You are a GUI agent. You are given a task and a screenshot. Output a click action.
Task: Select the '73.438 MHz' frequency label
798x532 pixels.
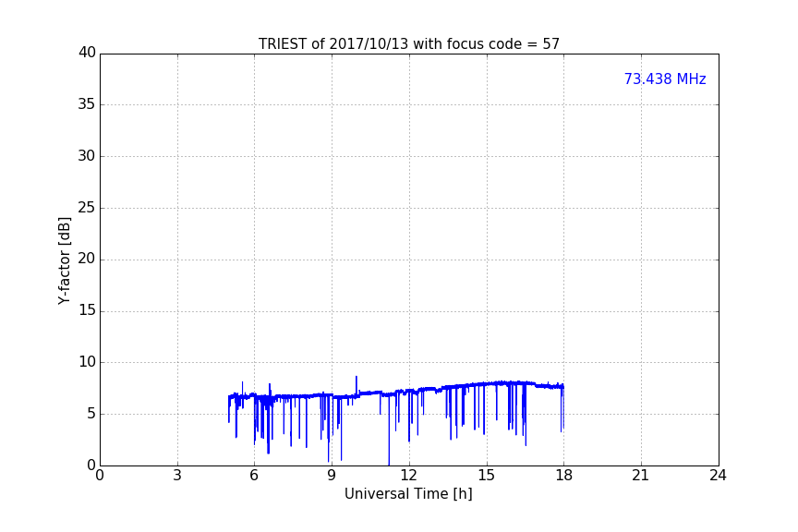665,79
